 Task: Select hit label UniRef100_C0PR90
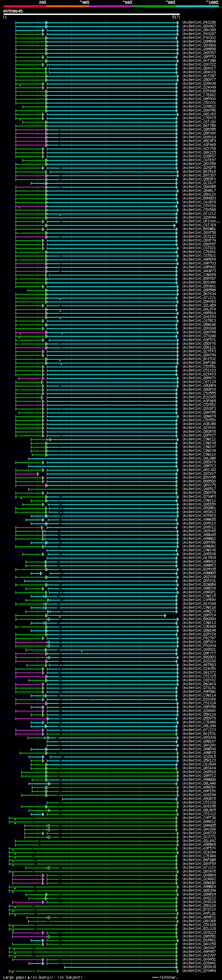199,600
